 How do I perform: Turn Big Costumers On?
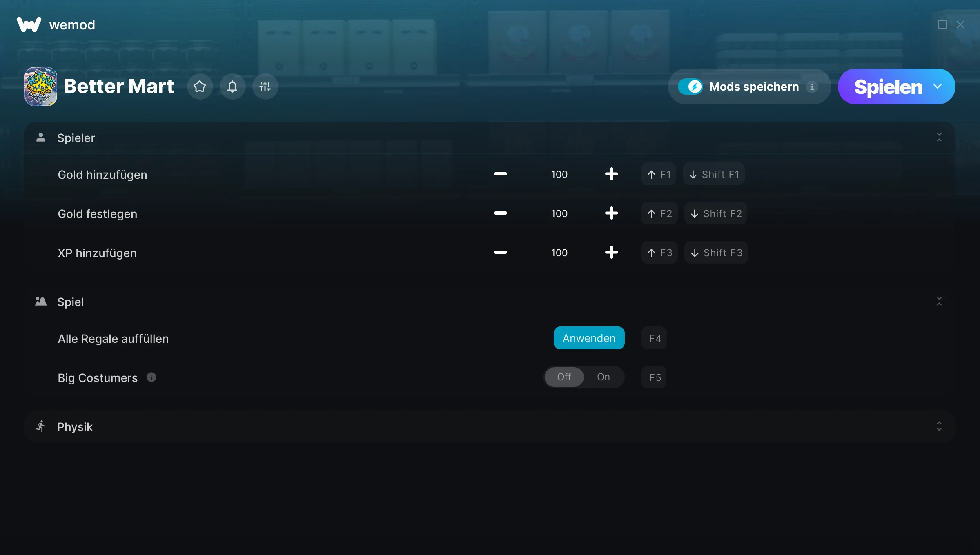click(x=604, y=377)
